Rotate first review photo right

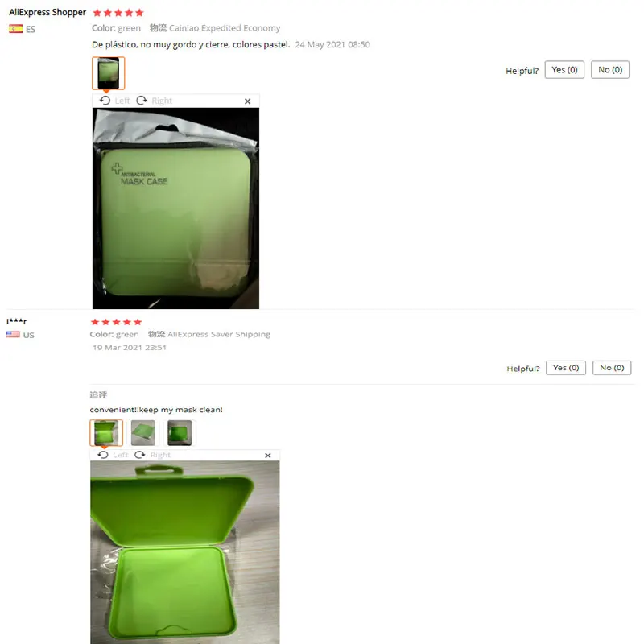coord(154,101)
